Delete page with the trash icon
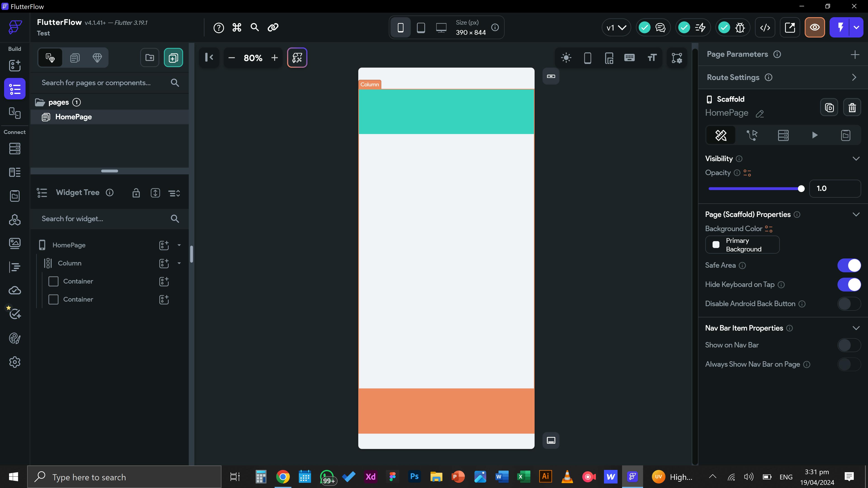The image size is (868, 488). [x=852, y=108]
